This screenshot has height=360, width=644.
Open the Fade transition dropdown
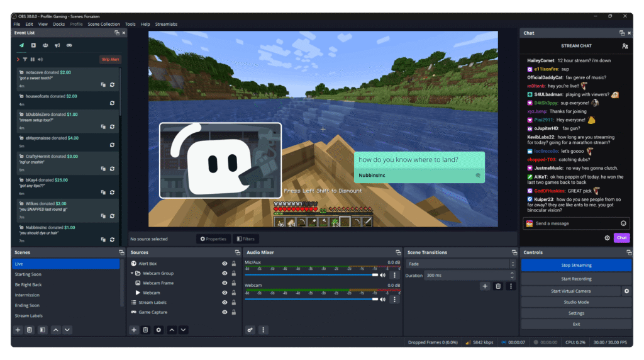460,264
